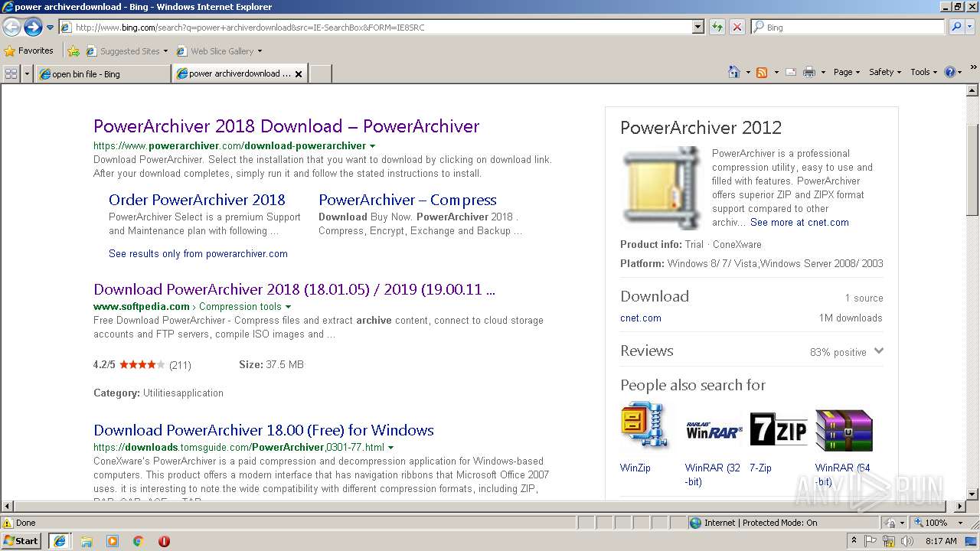Click the horizontal scrollbar right arrow
This screenshot has height=551, width=980.
[960, 507]
